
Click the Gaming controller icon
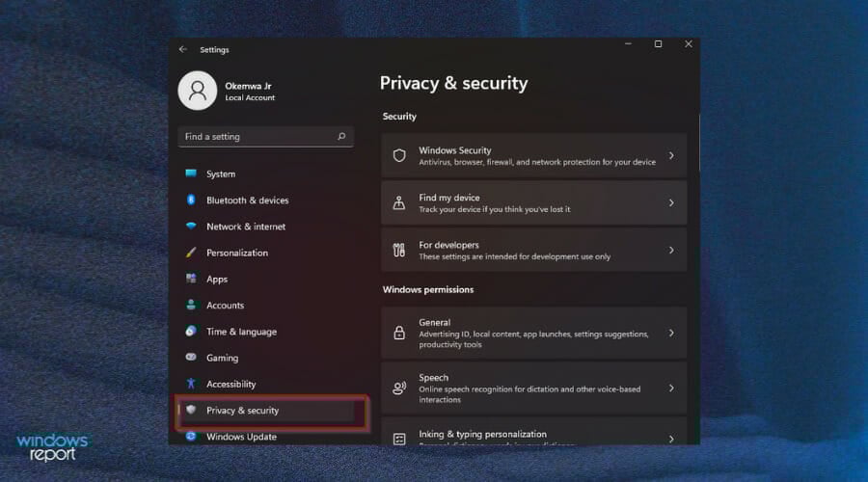[x=191, y=357]
